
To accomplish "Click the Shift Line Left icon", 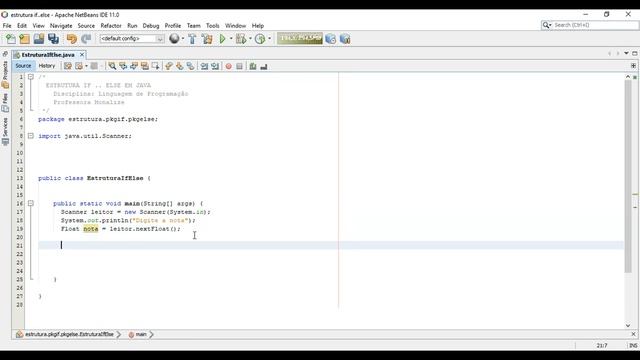I will (204, 66).
